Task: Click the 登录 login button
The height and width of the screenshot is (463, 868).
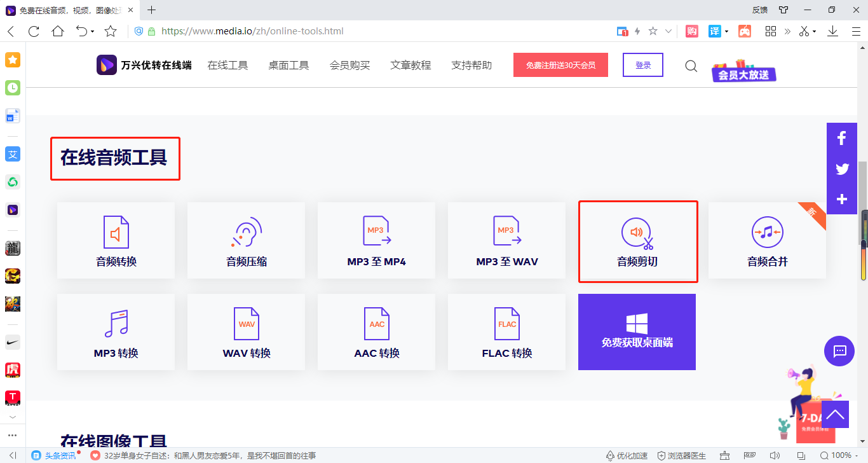Action: (642, 65)
